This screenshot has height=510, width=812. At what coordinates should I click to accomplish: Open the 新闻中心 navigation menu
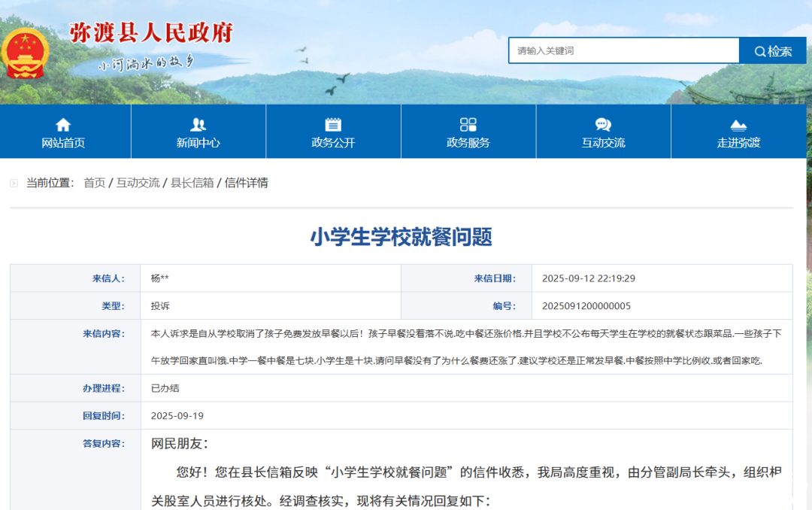click(x=199, y=142)
